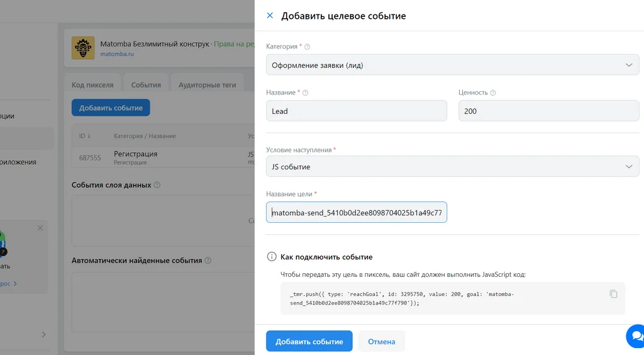Switch to the Код пикселя tab
Screen dimensions: 644x355
[92, 84]
